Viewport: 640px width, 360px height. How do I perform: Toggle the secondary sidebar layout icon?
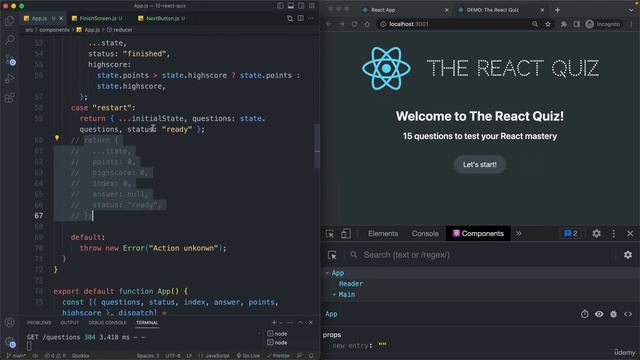301,6
